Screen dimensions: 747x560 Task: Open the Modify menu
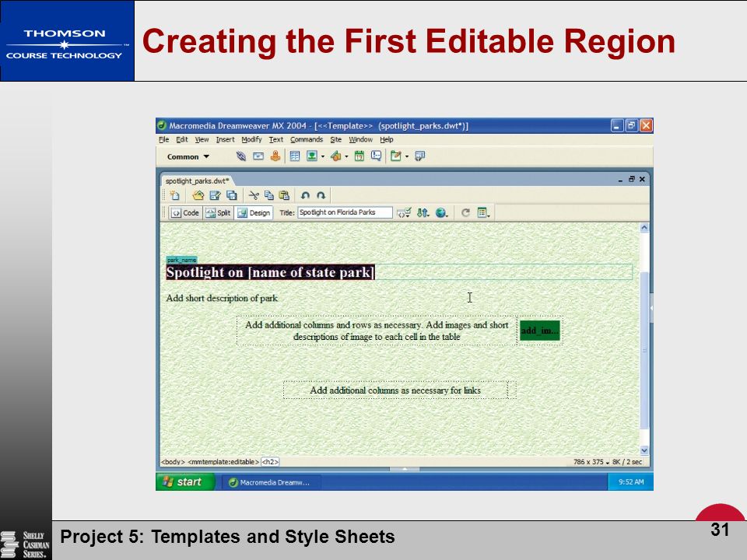click(x=251, y=139)
